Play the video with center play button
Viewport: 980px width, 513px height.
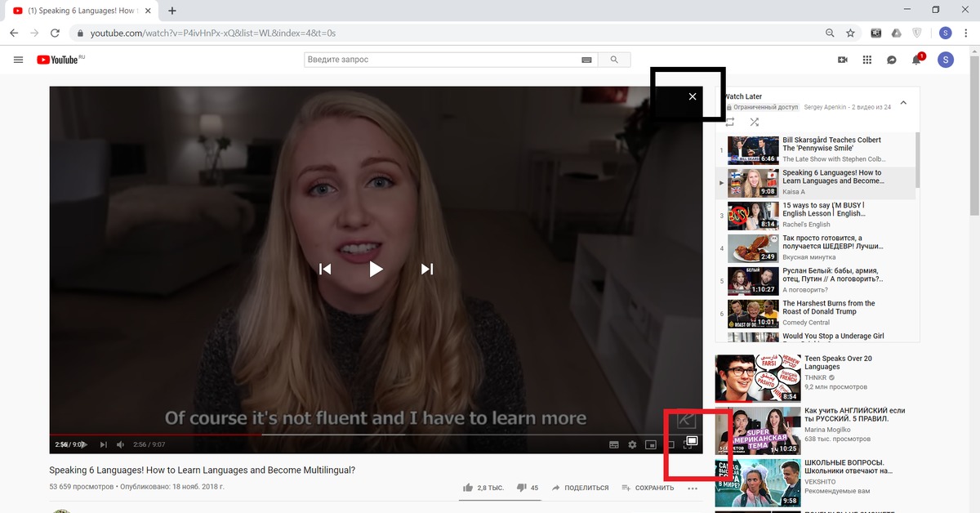click(376, 269)
